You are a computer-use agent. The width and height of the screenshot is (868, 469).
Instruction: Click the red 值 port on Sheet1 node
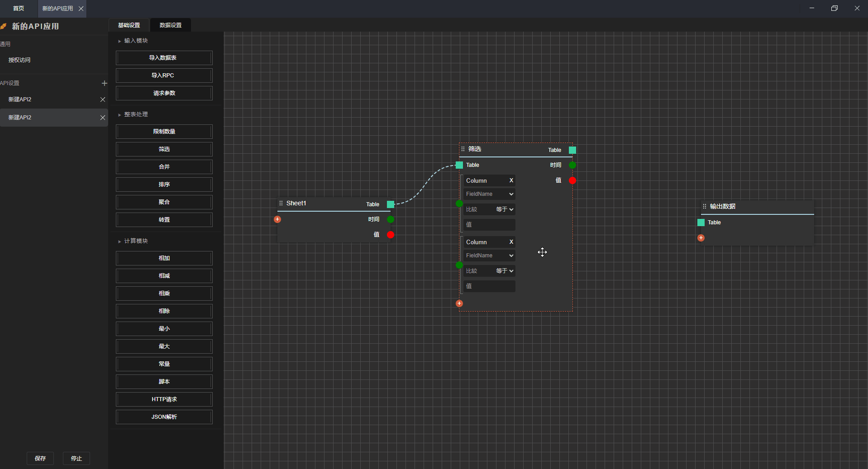point(391,235)
